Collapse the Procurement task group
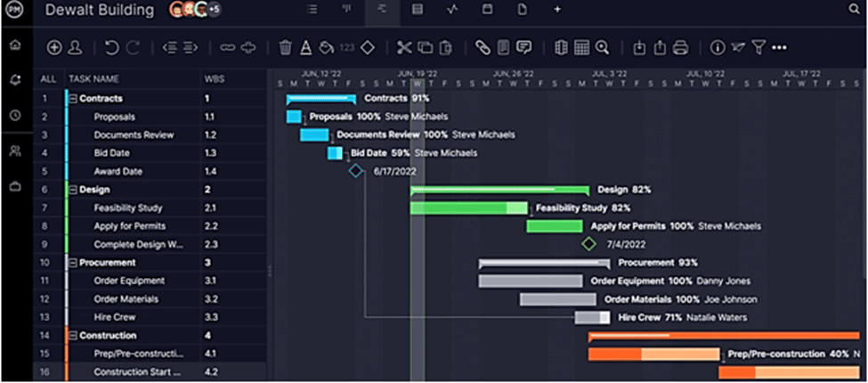868x383 pixels. click(x=73, y=263)
